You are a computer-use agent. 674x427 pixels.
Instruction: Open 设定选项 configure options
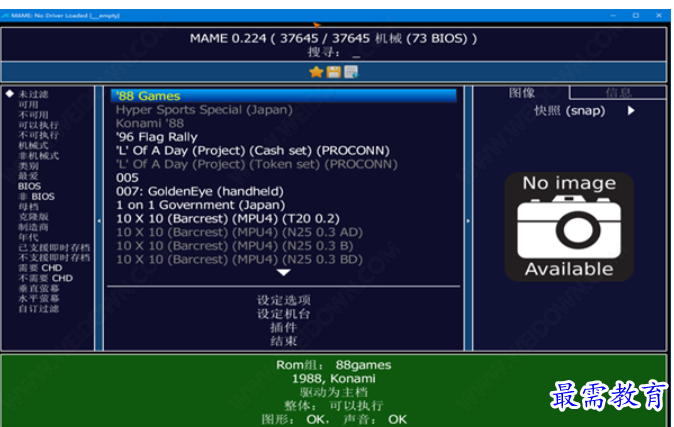pos(284,300)
